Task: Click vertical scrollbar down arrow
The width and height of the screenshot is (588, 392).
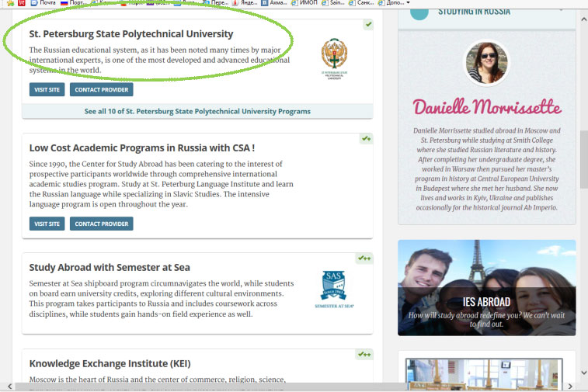Action: point(584,373)
